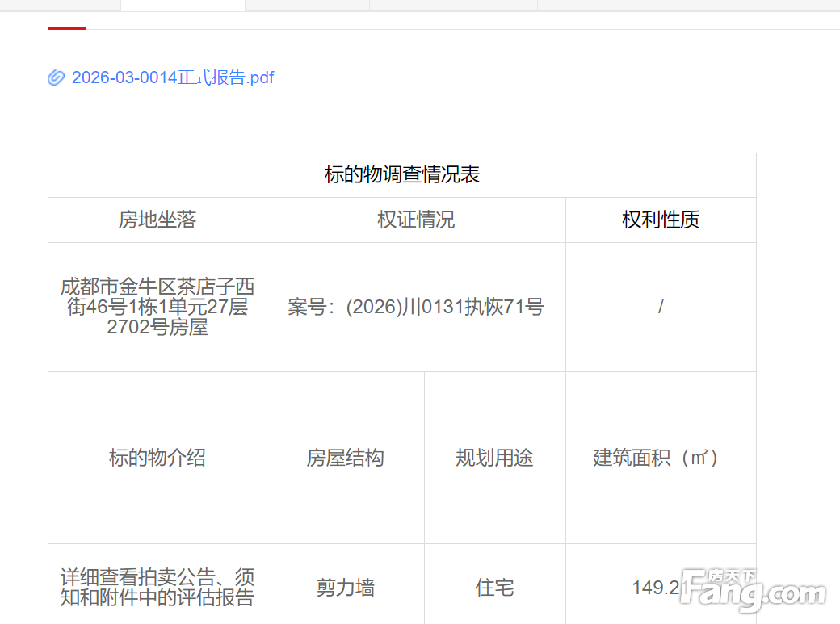
Task: Click the 149.2 building area value
Action: (x=654, y=588)
